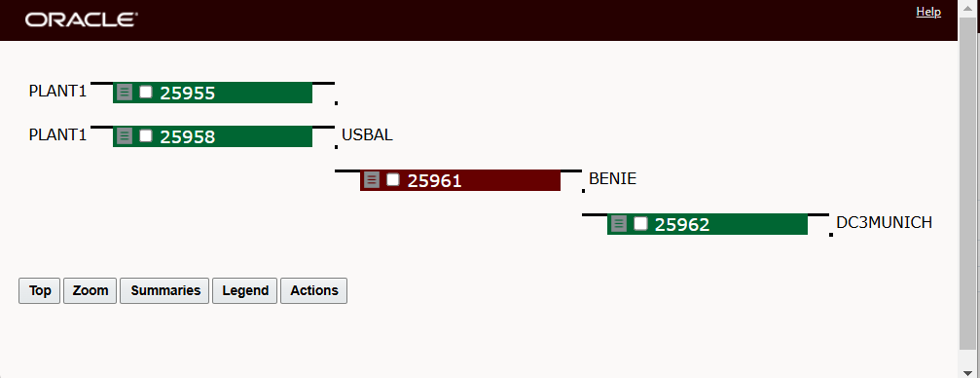The height and width of the screenshot is (378, 980).
Task: Select the checkbox for shipment 25962
Action: [x=640, y=223]
